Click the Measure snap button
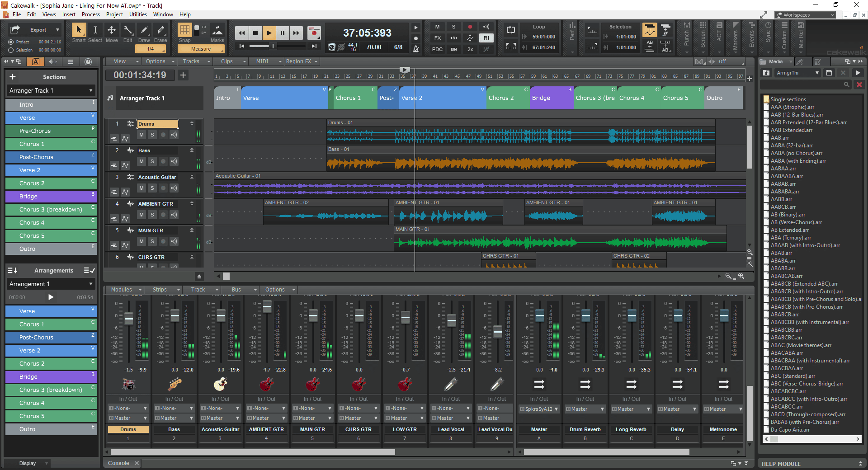 point(201,49)
